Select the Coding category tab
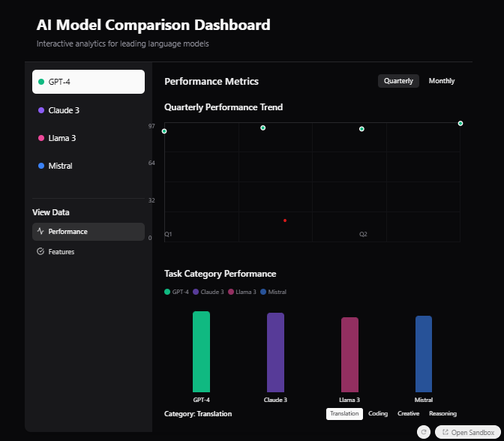This screenshot has width=504, height=441. click(378, 414)
